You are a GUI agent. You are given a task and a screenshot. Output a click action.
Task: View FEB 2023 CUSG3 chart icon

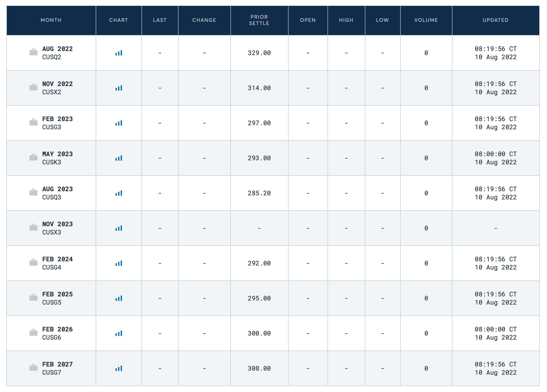tap(119, 123)
